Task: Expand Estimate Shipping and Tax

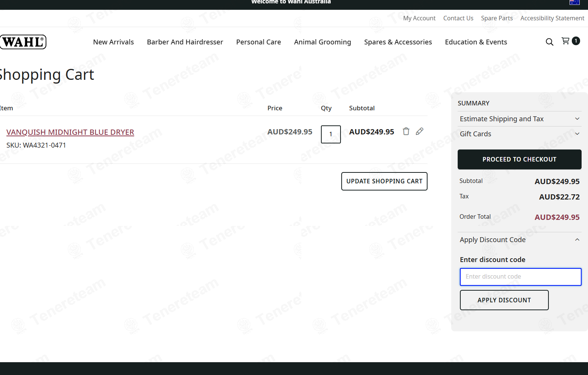Action: tap(519, 119)
